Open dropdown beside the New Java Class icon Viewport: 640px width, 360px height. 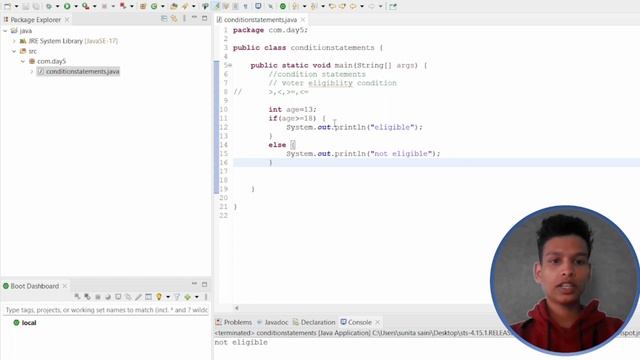click(x=163, y=6)
